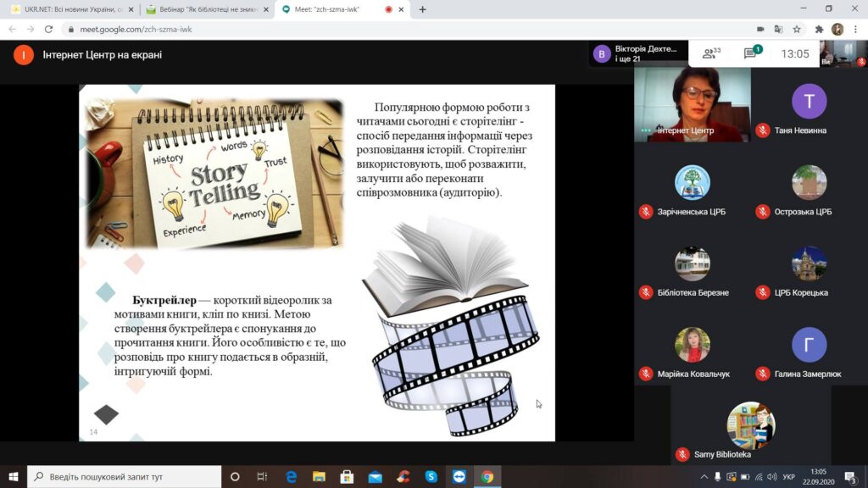Screen dimensions: 868x488
Task: Open the УКР keyboard language switcher
Action: coord(789,476)
